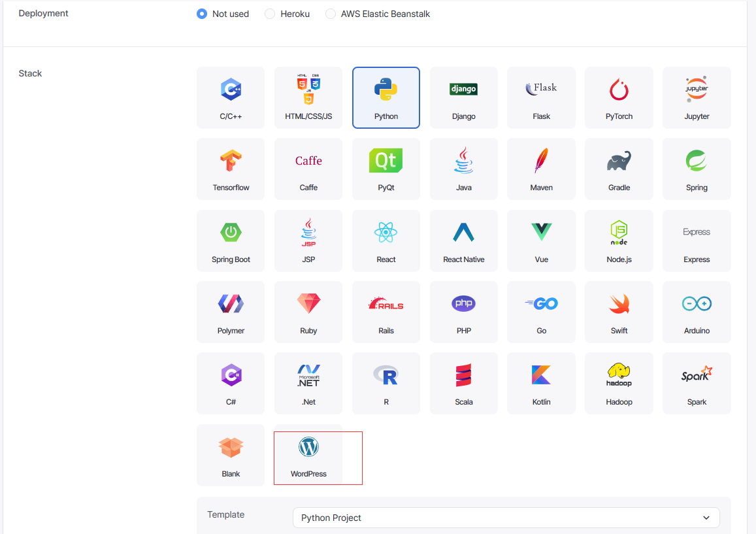This screenshot has width=756, height=534.
Task: Select the Not used deployment option
Action: pyautogui.click(x=202, y=14)
